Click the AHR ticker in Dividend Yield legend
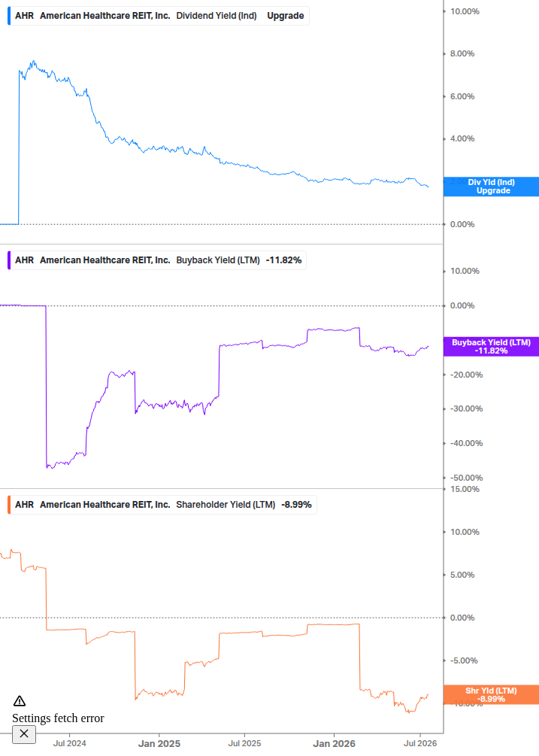Screen dimensions: 539x756 (x=25, y=16)
